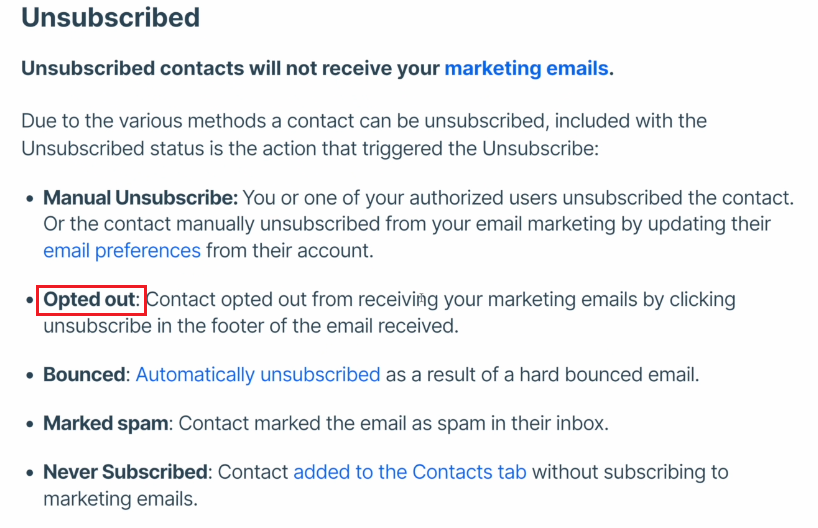Open the email preferences link
This screenshot has height=528, width=818.
click(x=122, y=251)
